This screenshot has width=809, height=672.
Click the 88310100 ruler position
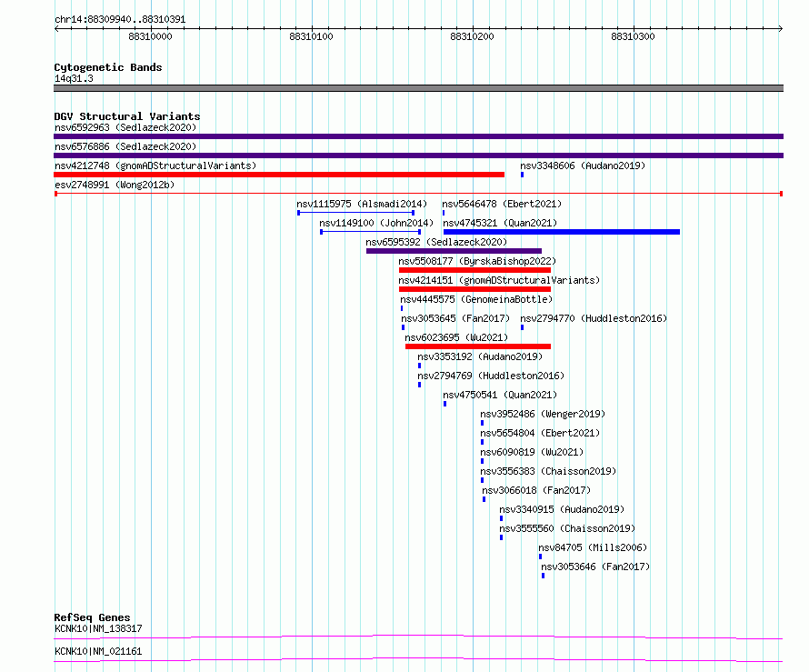(311, 36)
